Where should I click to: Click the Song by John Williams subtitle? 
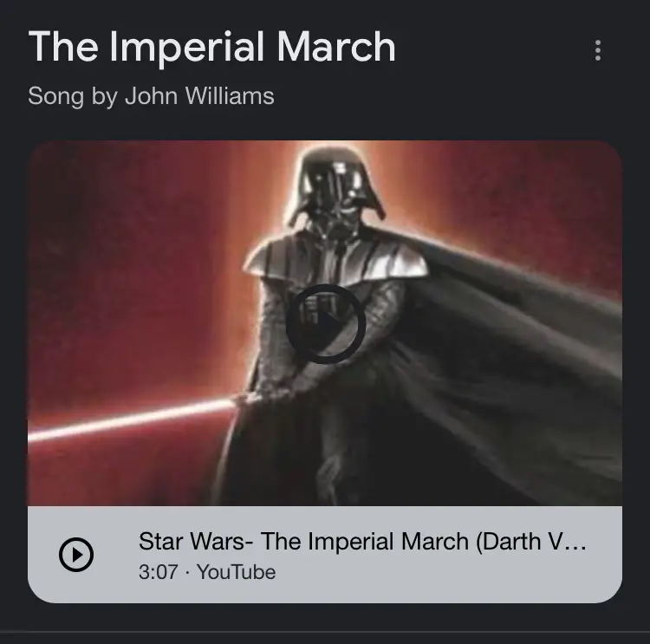click(x=151, y=96)
